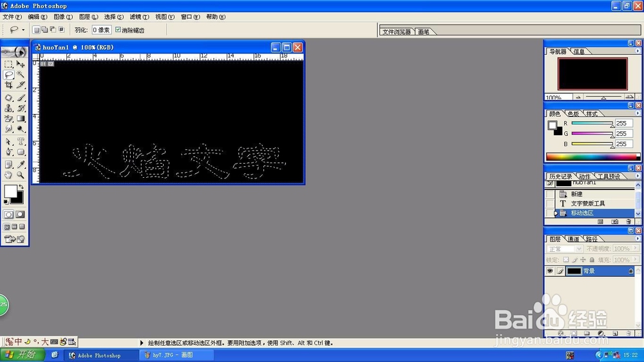644x362 pixels.
Task: Click the foreground color swatch in toolbox
Action: (x=10, y=191)
